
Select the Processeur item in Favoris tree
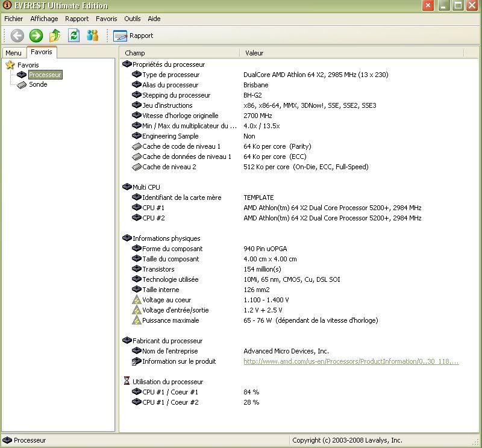(x=45, y=75)
